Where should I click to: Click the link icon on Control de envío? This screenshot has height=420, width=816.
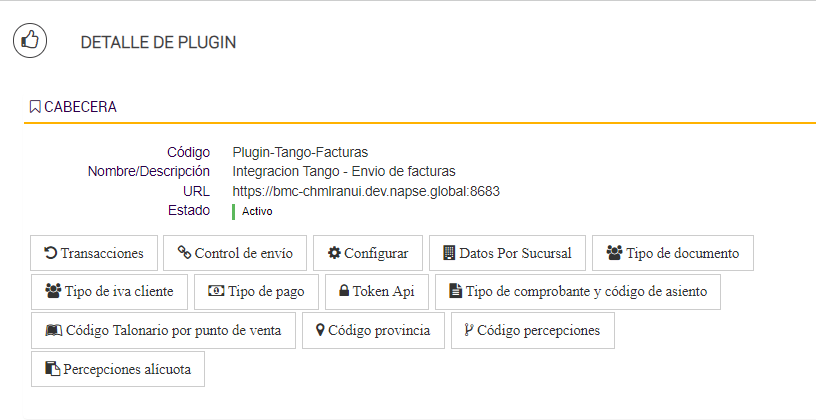[x=184, y=252]
